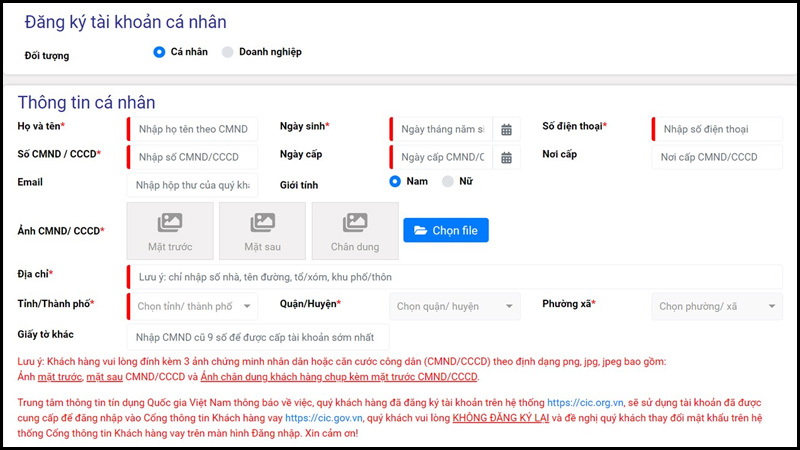Open the https://cic.org.vn link
Screen dimensions: 800x450
(x=585, y=403)
